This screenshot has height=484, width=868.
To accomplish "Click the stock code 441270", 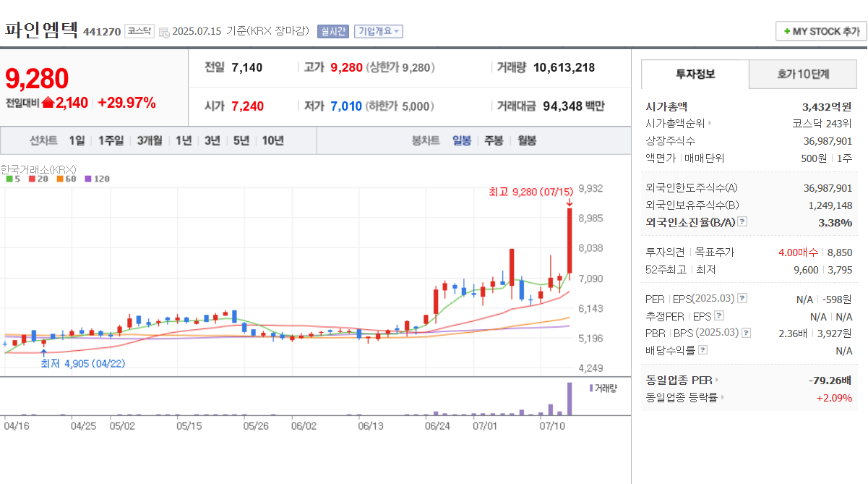I will click(x=102, y=32).
